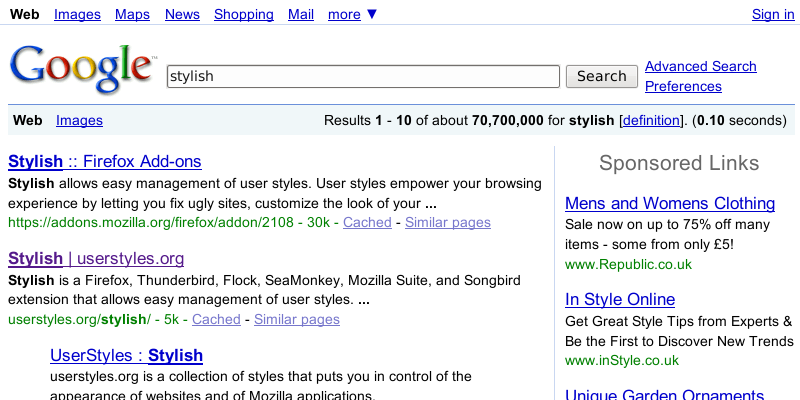Screen dimensions: 800x400
Task: Focus the search box containing stylish
Action: pos(363,77)
